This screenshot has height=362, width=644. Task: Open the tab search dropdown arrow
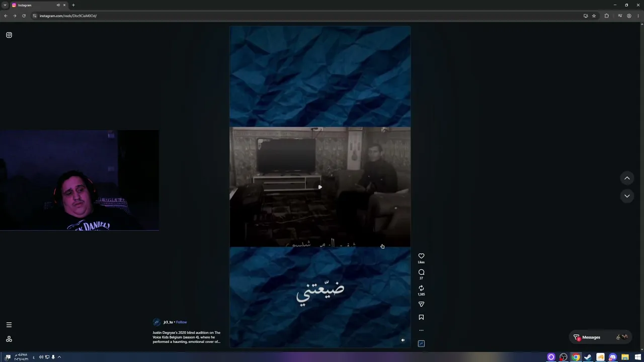pos(5,5)
